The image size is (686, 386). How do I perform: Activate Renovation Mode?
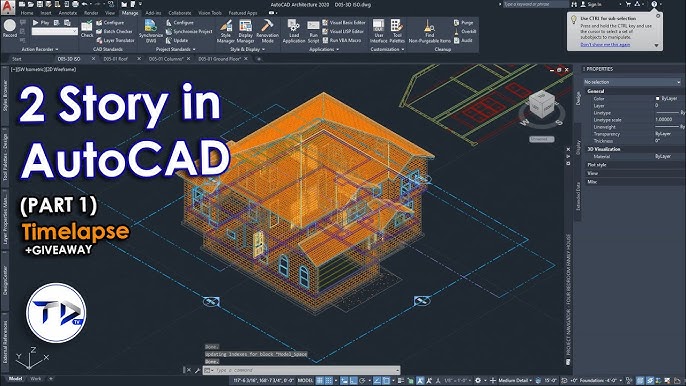[267, 31]
